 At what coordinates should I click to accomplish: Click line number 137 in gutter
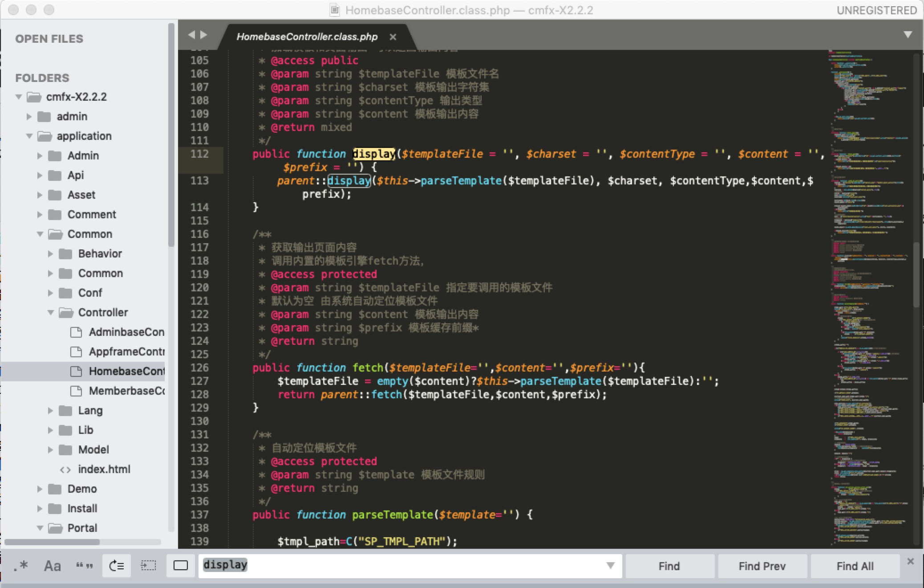pos(199,514)
